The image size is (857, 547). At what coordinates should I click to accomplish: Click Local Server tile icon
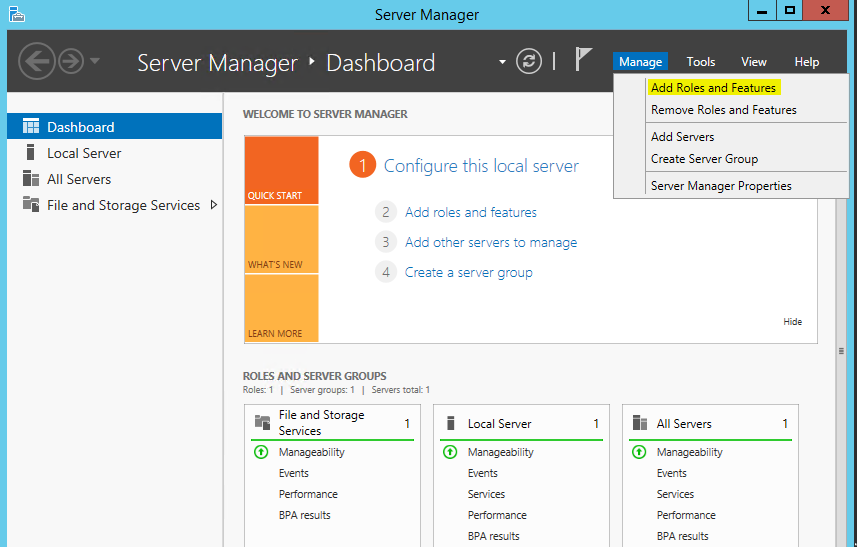click(451, 422)
